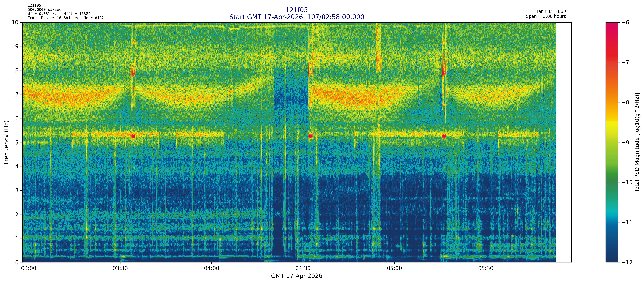Click the Hann, k = 660 annotation
The image size is (644, 283).
coord(550,12)
